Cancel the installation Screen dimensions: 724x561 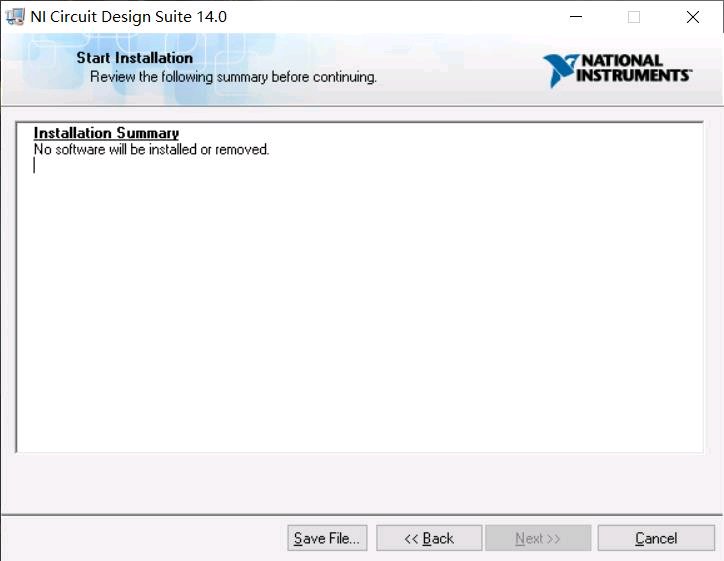click(656, 538)
